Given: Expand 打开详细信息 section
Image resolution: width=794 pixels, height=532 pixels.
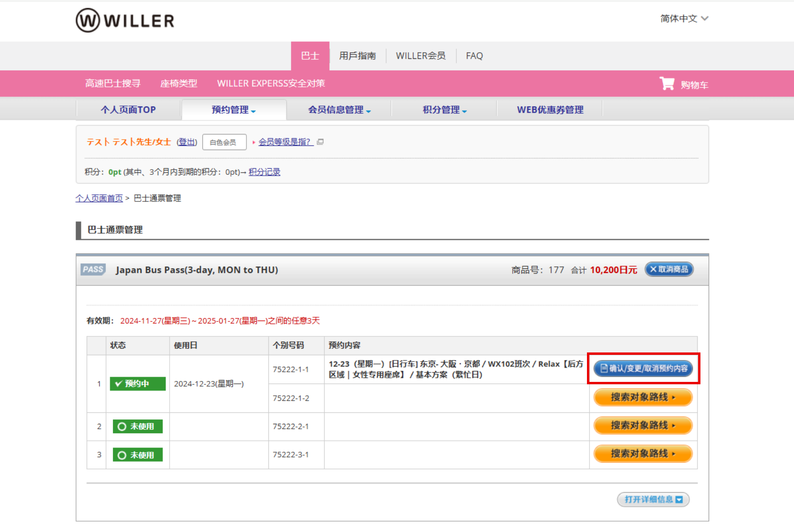Looking at the screenshot, I should (x=653, y=499).
